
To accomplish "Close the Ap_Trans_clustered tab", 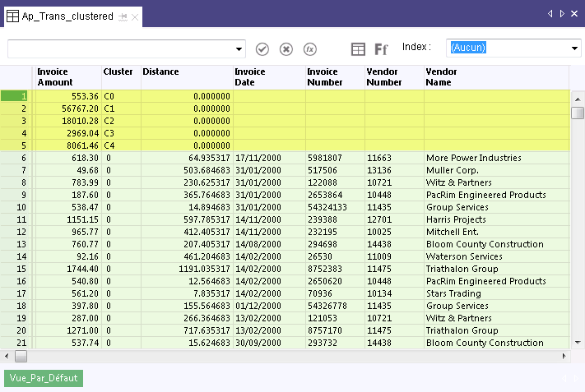I will point(136,16).
